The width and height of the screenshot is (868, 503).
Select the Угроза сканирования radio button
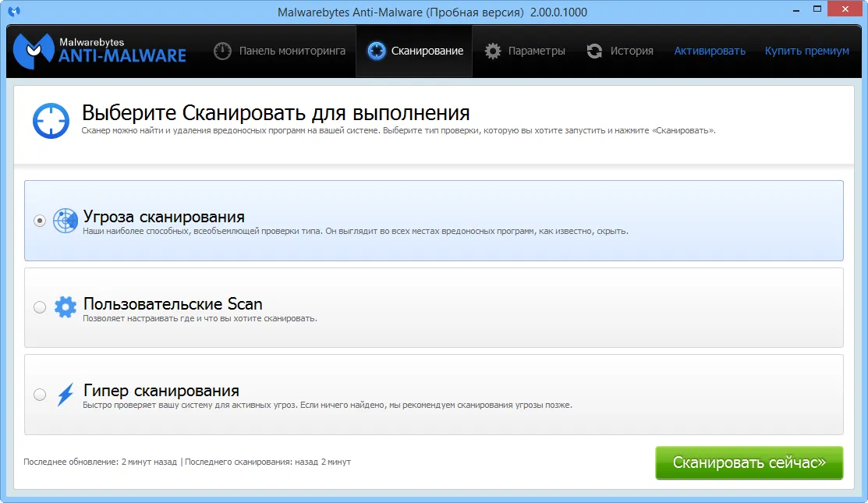[40, 221]
